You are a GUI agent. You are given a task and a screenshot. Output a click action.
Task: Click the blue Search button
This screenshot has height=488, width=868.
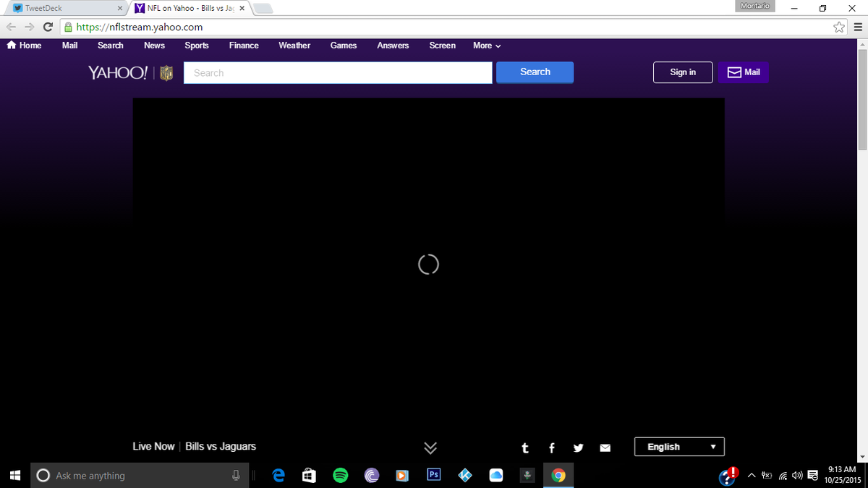535,72
